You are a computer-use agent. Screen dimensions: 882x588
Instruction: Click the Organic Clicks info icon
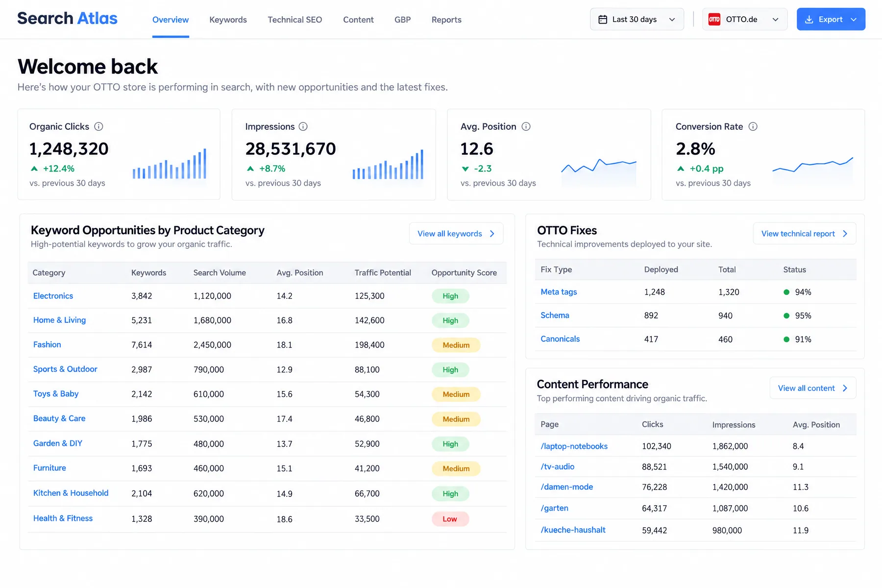(x=98, y=126)
